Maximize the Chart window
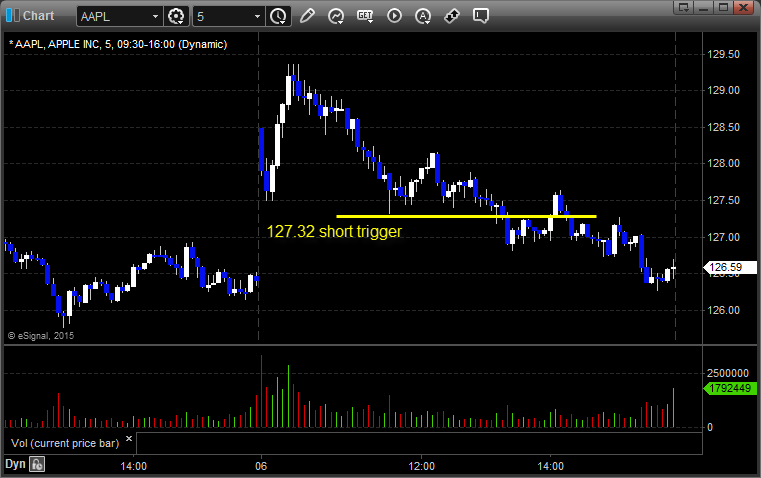The height and width of the screenshot is (478, 761). [x=723, y=7]
